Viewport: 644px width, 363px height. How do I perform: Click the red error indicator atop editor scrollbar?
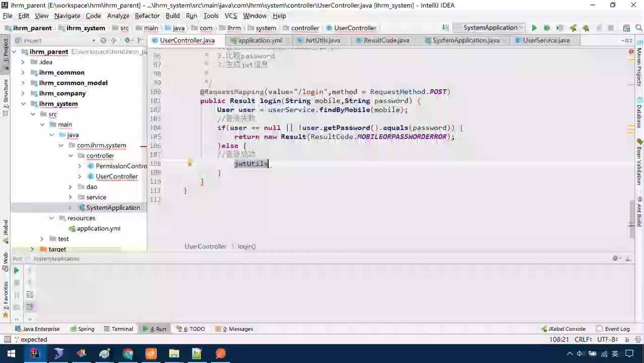click(631, 51)
